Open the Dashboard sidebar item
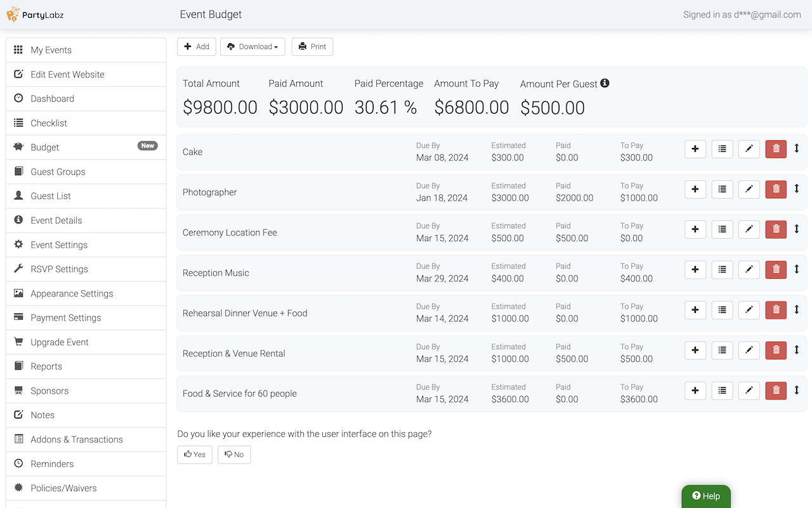The height and width of the screenshot is (508, 812). pyautogui.click(x=86, y=98)
